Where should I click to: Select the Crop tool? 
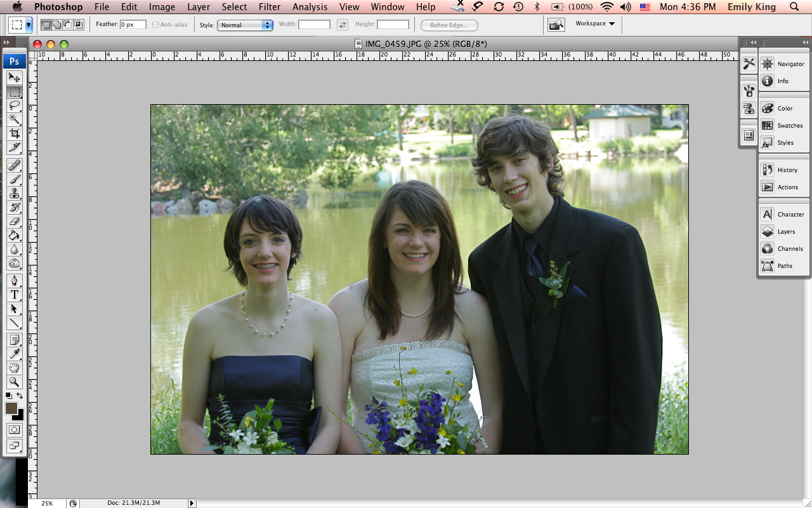click(14, 133)
